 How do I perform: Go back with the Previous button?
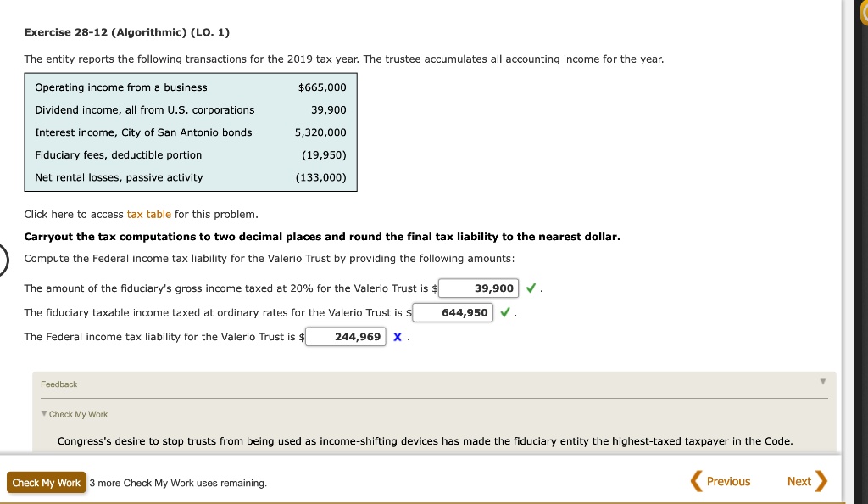pyautogui.click(x=721, y=481)
